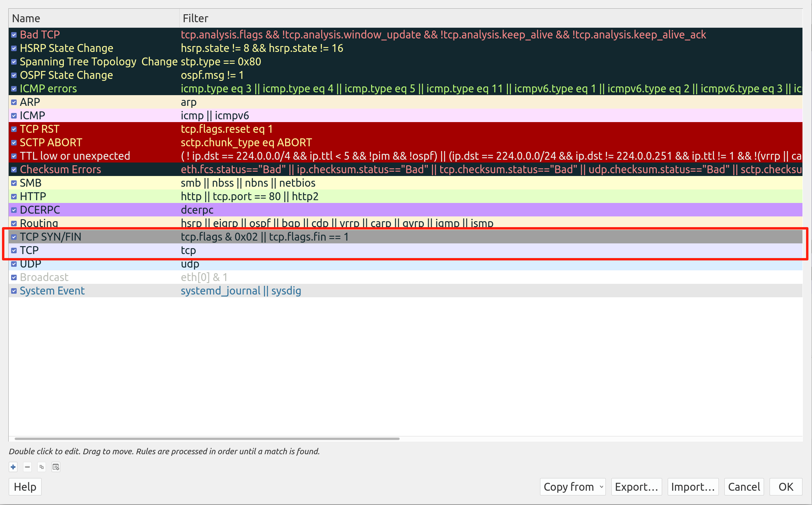812x505 pixels.
Task: Cancel the coloring rules dialog
Action: 744,487
